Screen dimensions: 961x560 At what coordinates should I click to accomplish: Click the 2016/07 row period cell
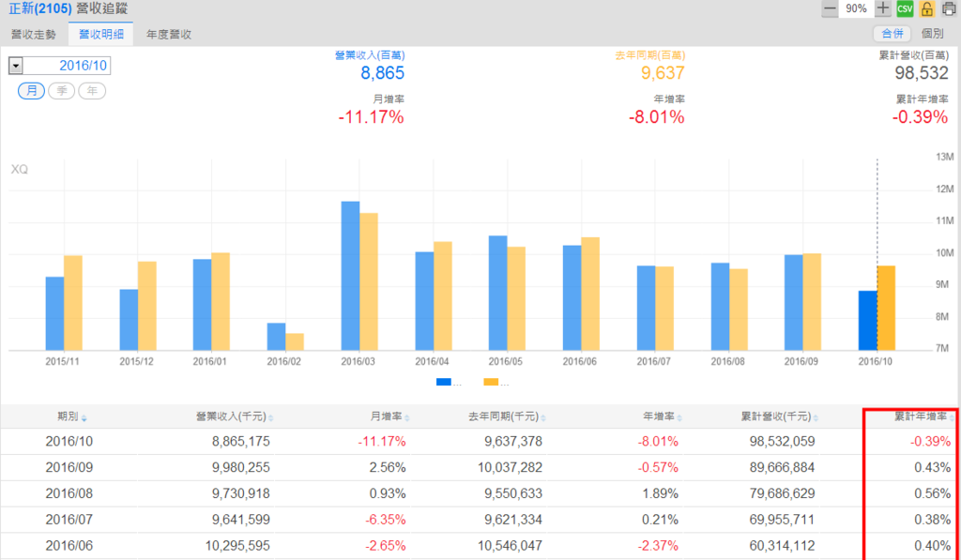point(69,520)
